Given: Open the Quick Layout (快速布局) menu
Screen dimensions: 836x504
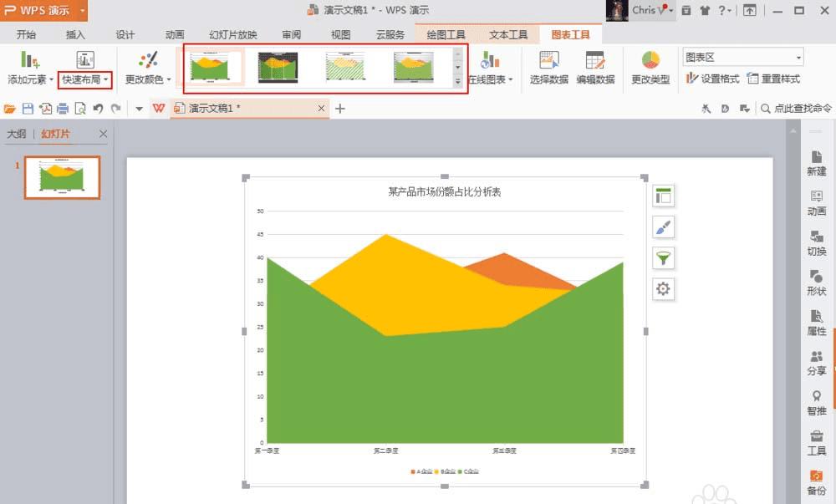Looking at the screenshot, I should (x=84, y=80).
